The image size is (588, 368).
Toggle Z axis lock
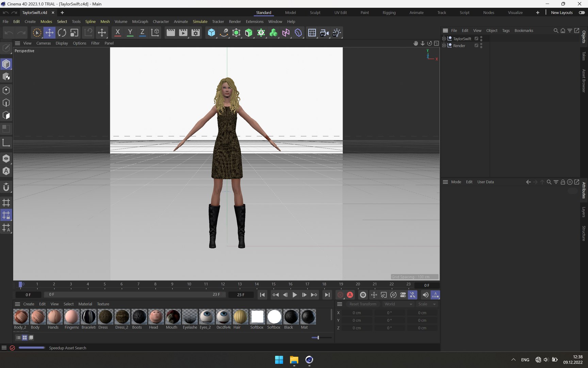pyautogui.click(x=142, y=33)
